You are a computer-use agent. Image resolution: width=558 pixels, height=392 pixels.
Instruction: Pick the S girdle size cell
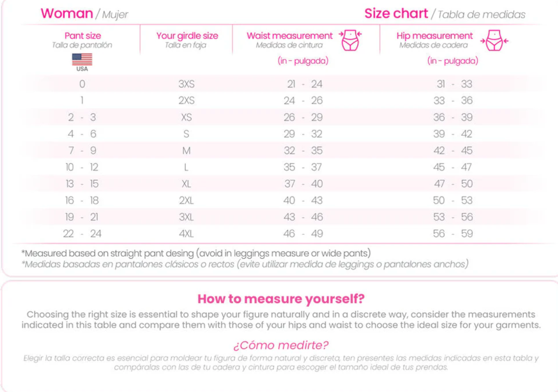(186, 134)
